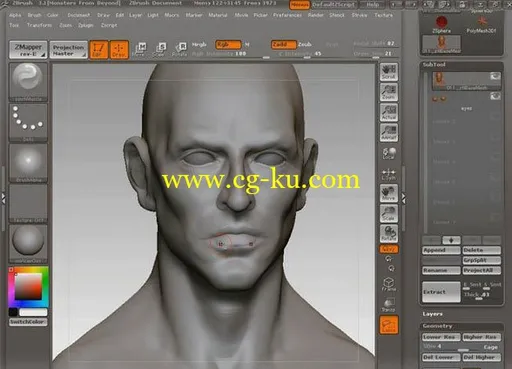Open the Material menu
Image resolution: width=512 pixels, height=369 pixels.
[218, 15]
